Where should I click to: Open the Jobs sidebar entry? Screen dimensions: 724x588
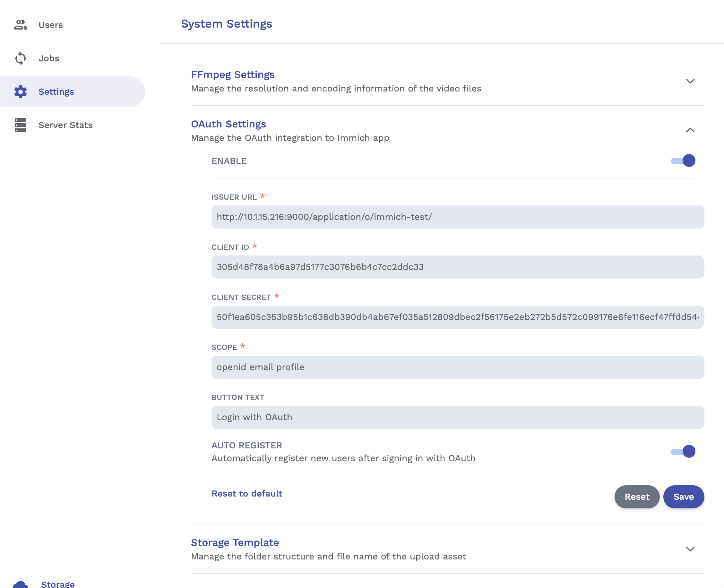[49, 58]
